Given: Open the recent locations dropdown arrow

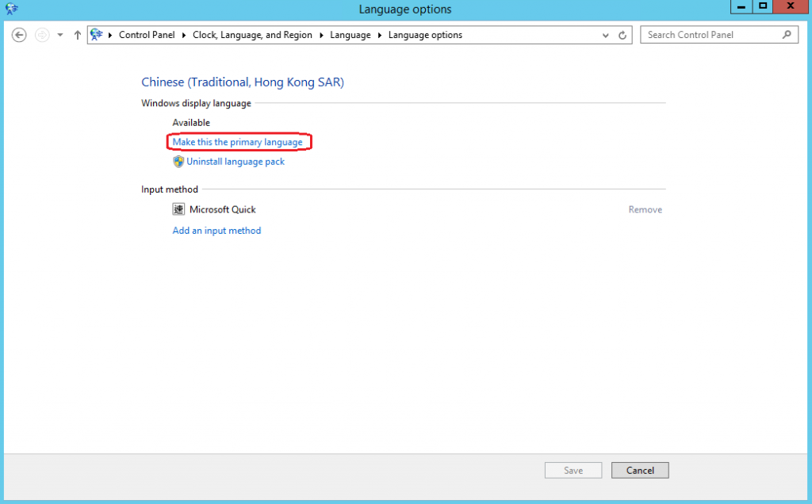Looking at the screenshot, I should [60, 35].
